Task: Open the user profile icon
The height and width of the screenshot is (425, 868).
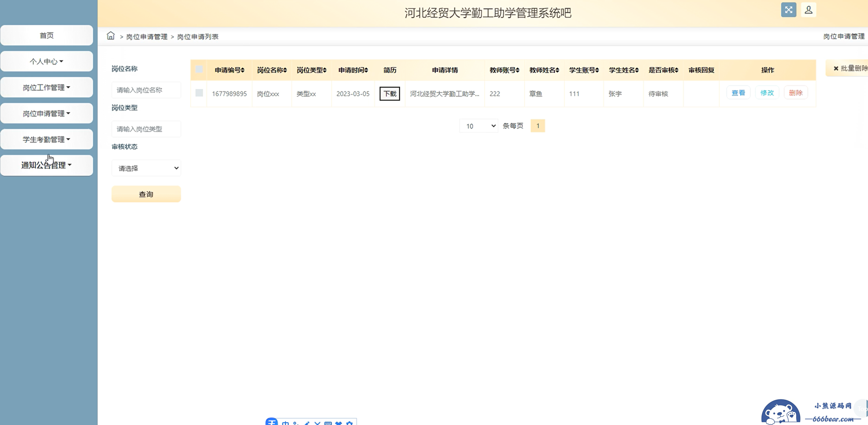Action: (808, 10)
